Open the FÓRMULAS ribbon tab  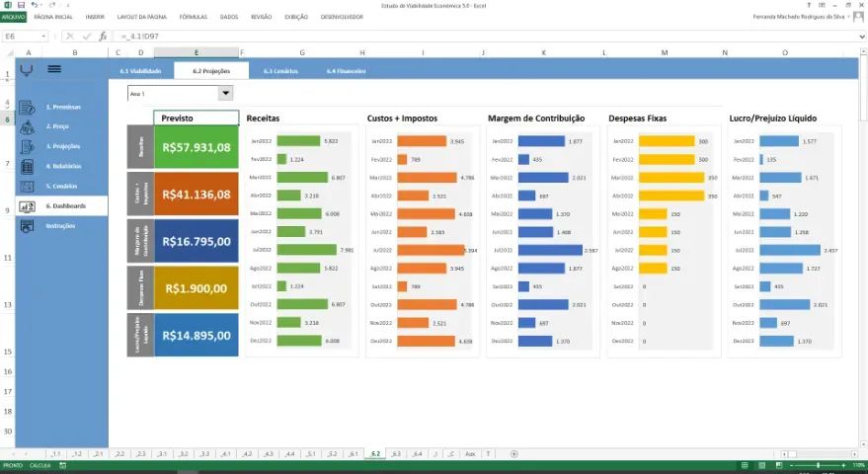pos(194,17)
